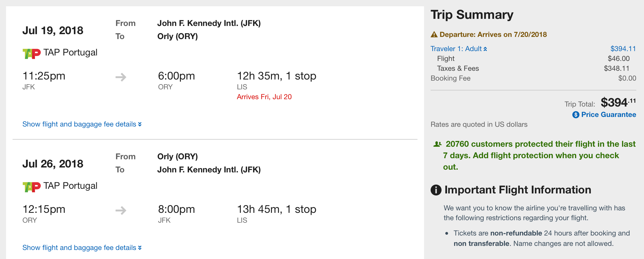Image resolution: width=644 pixels, height=259 pixels.
Task: Collapse the Traveler 1: Adult price breakdown
Action: click(459, 49)
